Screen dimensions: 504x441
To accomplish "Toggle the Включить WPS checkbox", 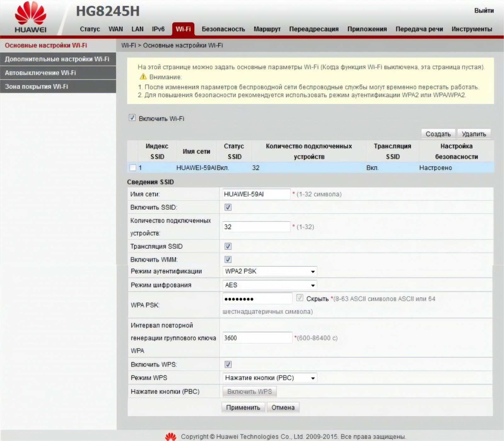I will point(228,365).
